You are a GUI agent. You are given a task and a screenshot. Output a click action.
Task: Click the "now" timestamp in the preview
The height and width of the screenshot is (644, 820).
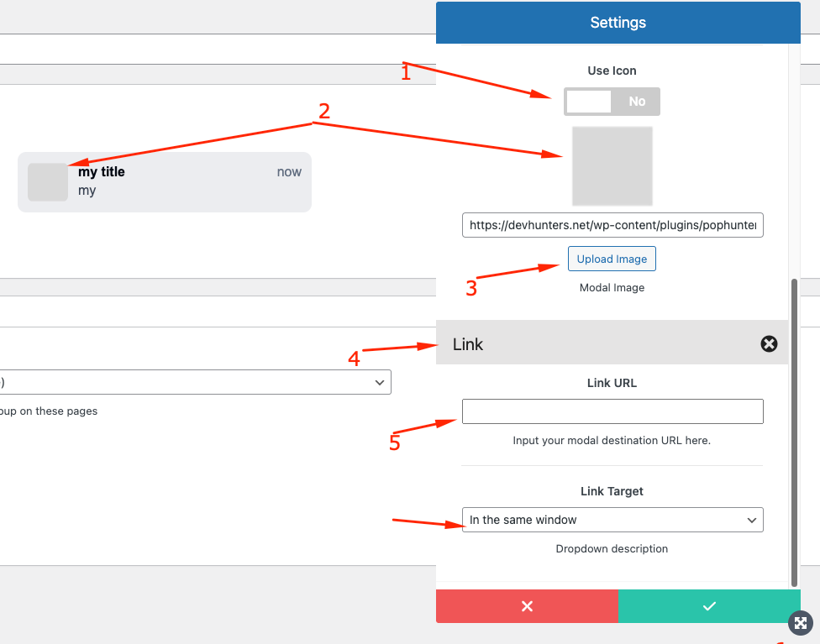pyautogui.click(x=289, y=172)
